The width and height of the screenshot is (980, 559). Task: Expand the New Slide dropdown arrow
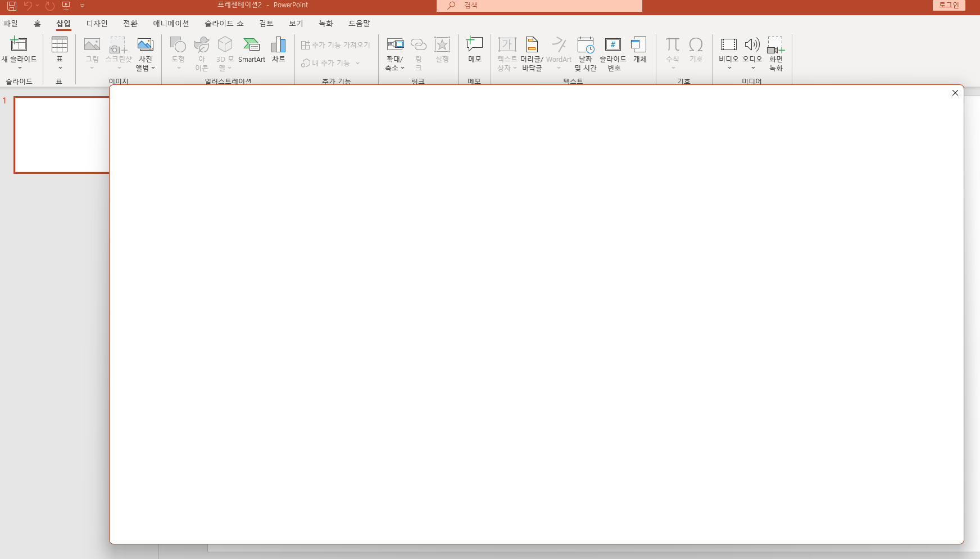(20, 68)
